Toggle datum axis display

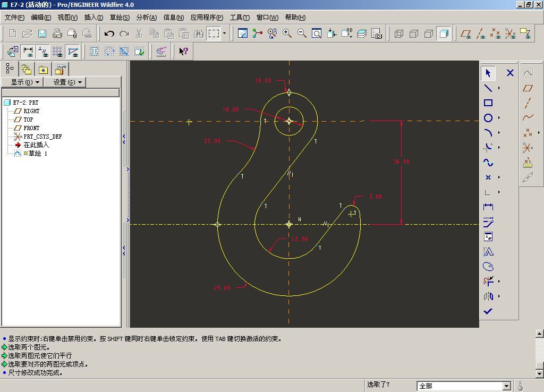pos(480,33)
